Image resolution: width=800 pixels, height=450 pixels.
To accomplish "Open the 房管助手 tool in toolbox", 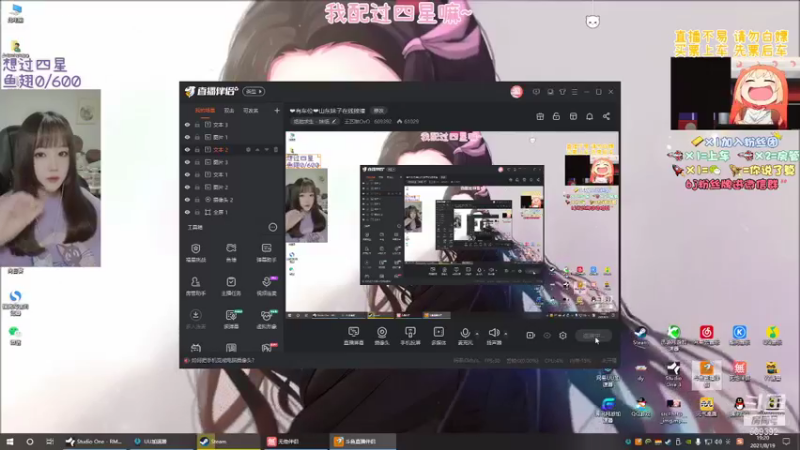I will pos(195,286).
